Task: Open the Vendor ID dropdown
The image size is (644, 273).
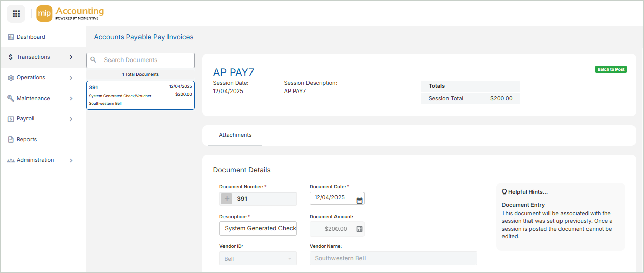Action: coord(258,259)
